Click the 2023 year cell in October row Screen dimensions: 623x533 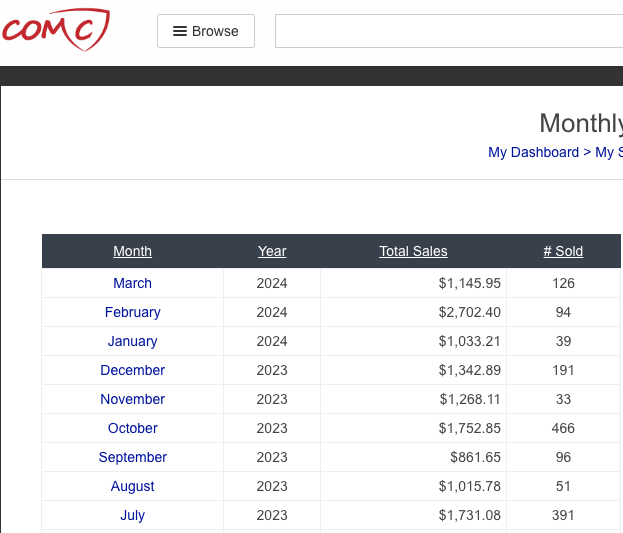coord(272,428)
